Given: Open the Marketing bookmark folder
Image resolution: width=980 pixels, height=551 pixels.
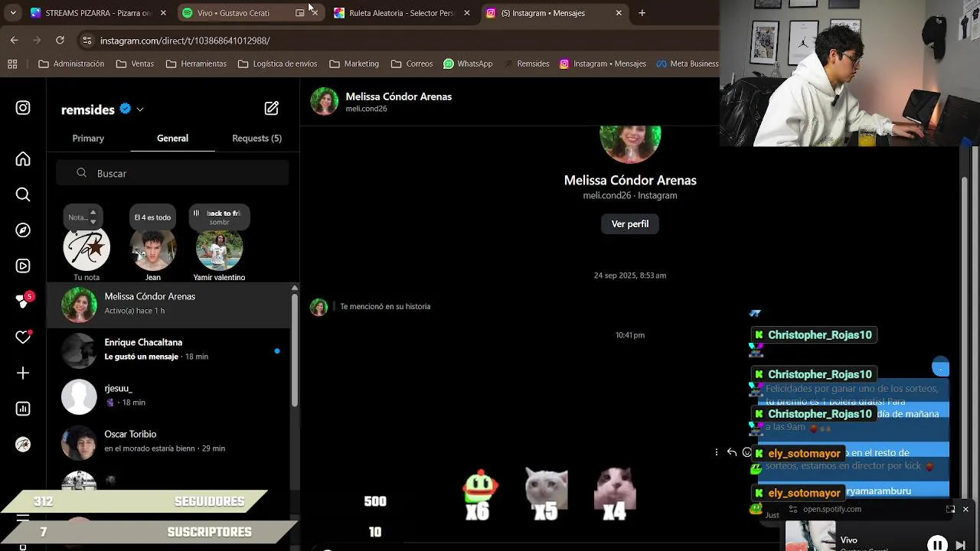Looking at the screenshot, I should (x=354, y=64).
